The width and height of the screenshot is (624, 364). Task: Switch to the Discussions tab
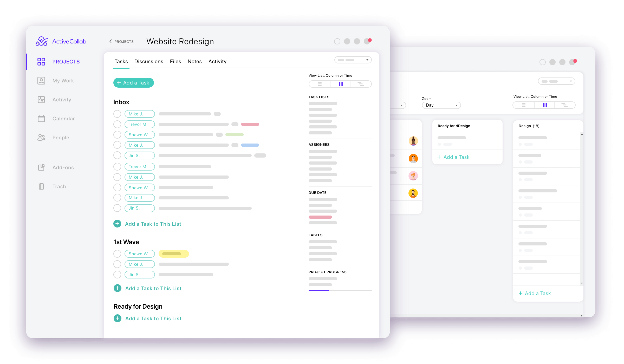click(x=149, y=61)
